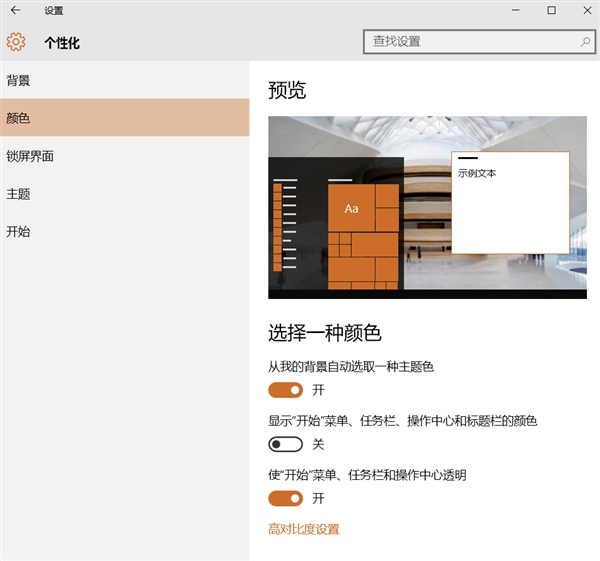This screenshot has width=600, height=561.
Task: Click the color preview image
Action: 427,207
